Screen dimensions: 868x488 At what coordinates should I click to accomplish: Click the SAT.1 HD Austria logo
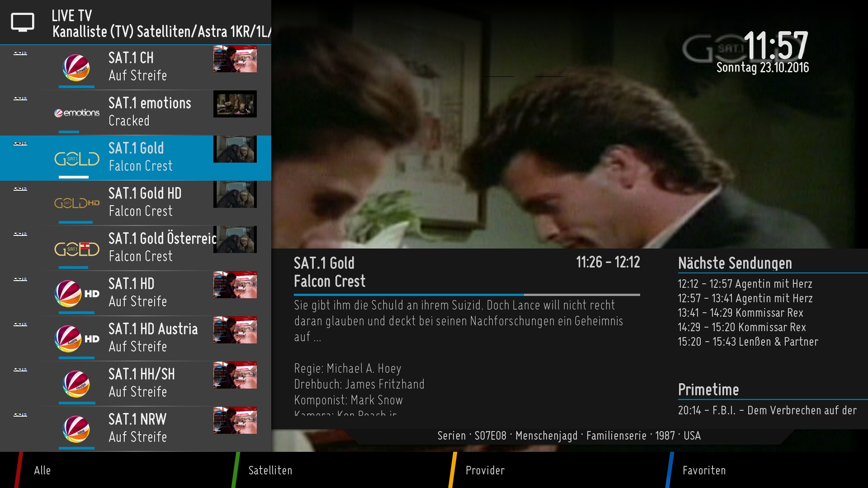click(x=77, y=339)
